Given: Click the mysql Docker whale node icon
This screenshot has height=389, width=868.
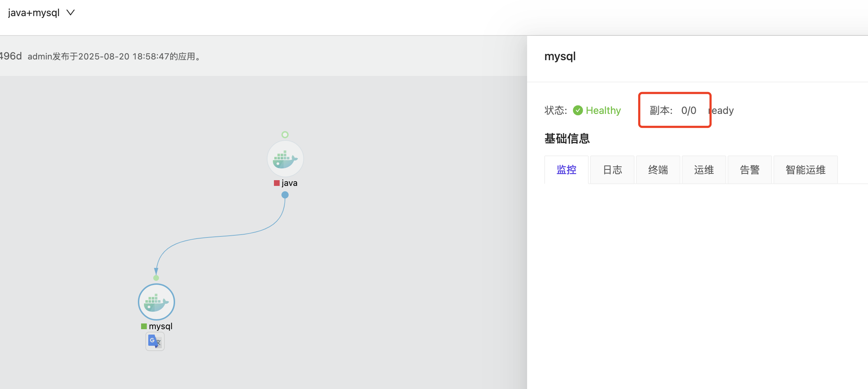Looking at the screenshot, I should (x=156, y=302).
